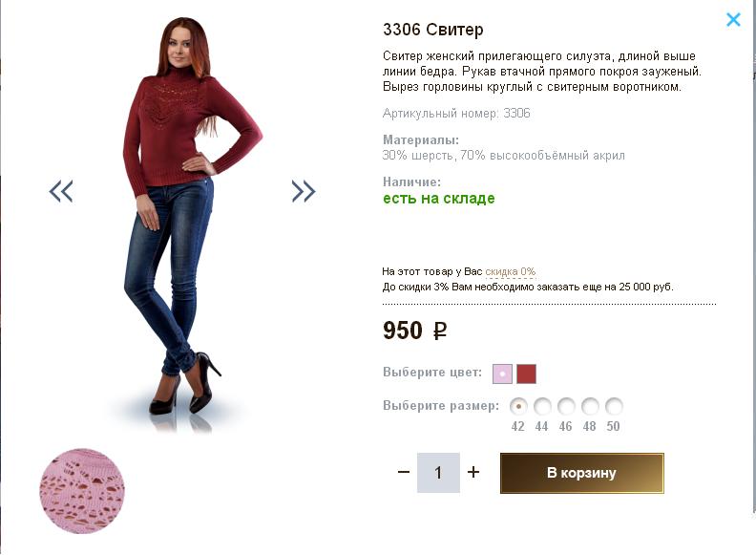Pick size 44 radio button
The height and width of the screenshot is (555, 756).
[542, 406]
